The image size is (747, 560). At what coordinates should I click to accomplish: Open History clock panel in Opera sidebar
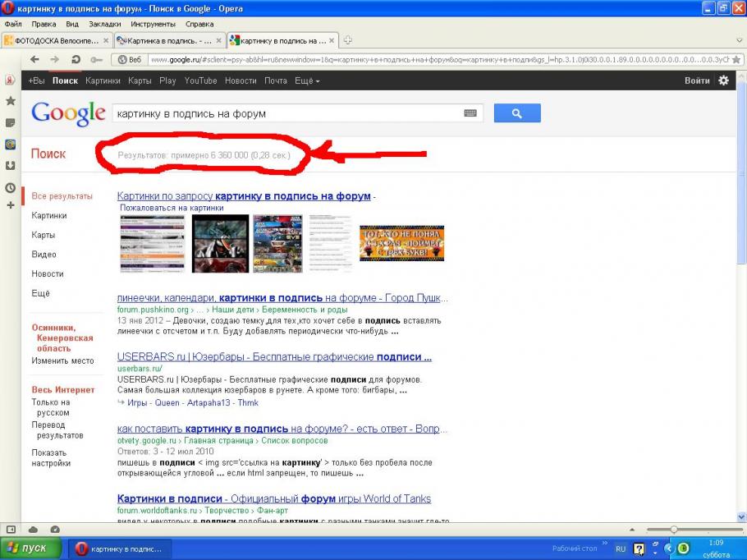(x=10, y=187)
